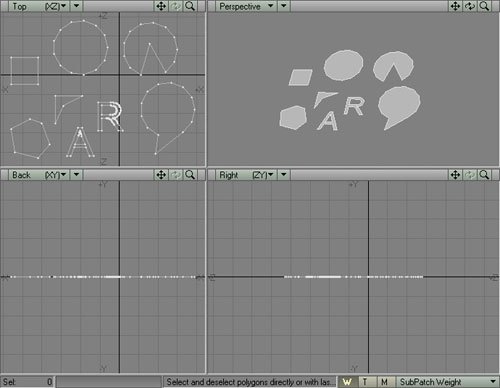
Task: Click the 'Select and deselect polygons' status text
Action: point(250,382)
